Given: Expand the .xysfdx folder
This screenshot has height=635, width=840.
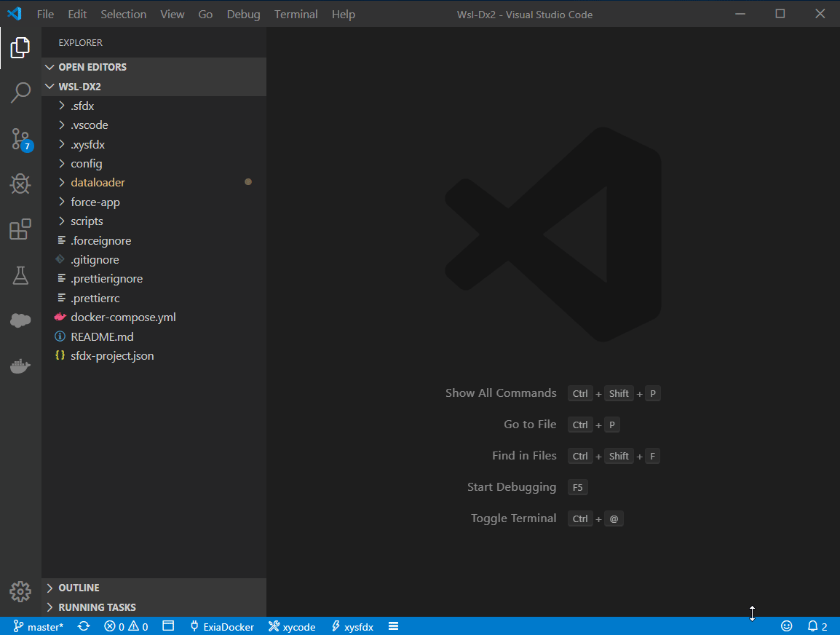Looking at the screenshot, I should tap(154, 144).
